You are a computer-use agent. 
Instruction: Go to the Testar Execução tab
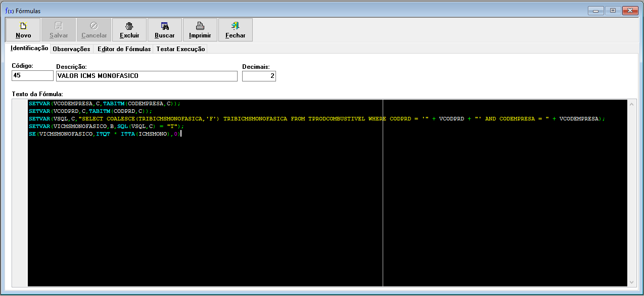coord(180,49)
